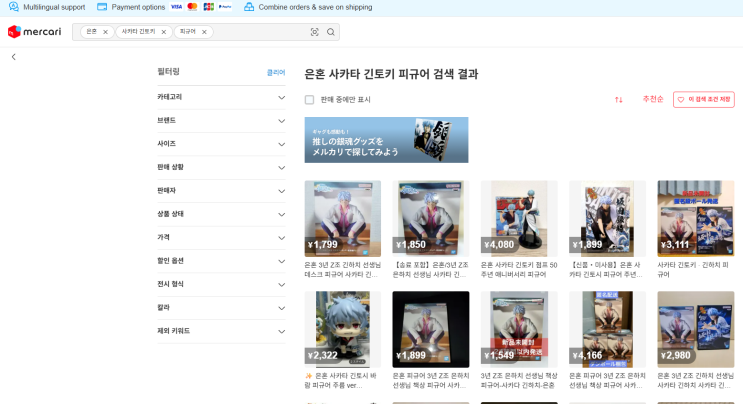The image size is (743, 404).
Task: Check 판매 중에만 표시 checkbox
Action: click(x=309, y=99)
